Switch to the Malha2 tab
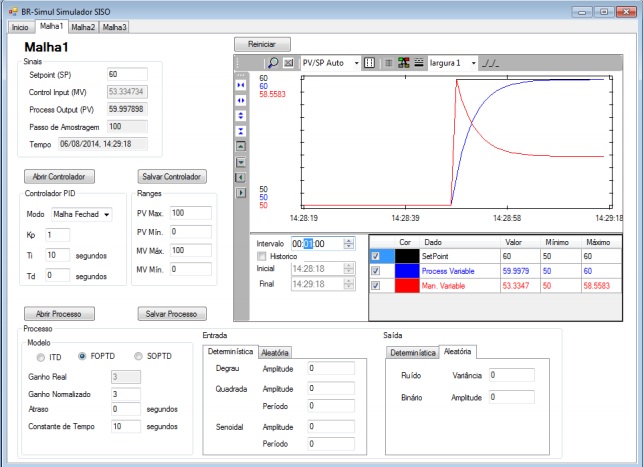Image resolution: width=643 pixels, height=467 pixels. coord(83,26)
